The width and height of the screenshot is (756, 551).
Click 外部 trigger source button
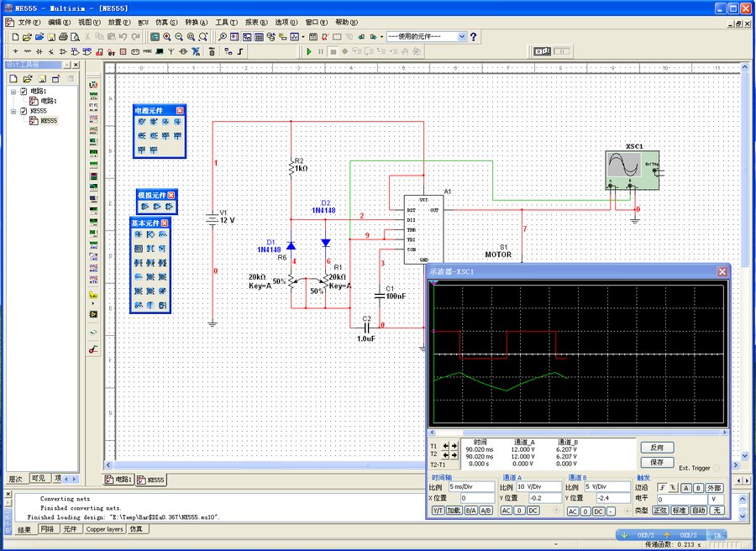[715, 488]
